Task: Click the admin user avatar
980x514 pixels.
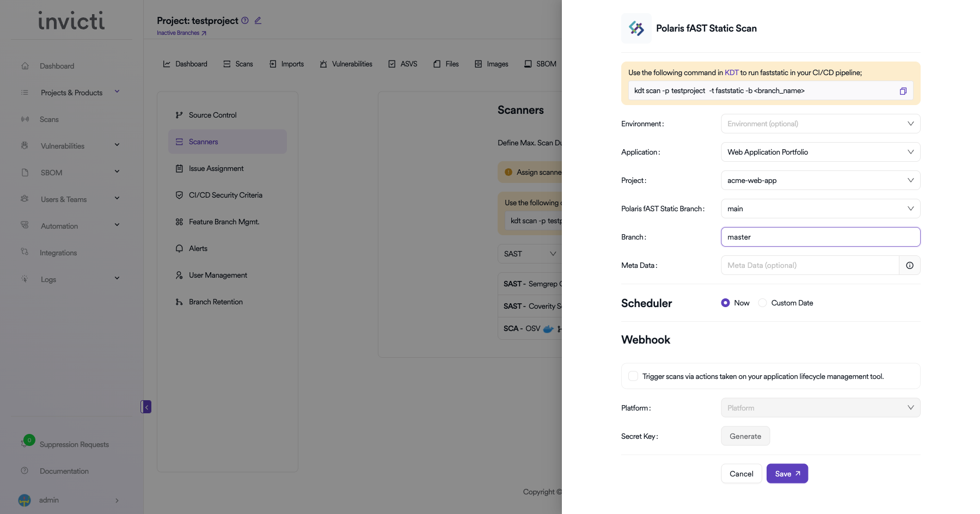Action: 24,500
